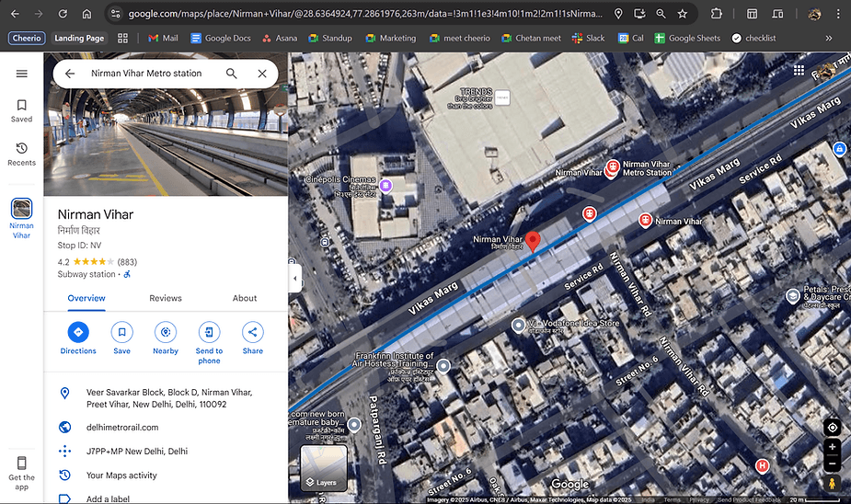
Task: Zoom in with the plus button
Action: point(832,446)
